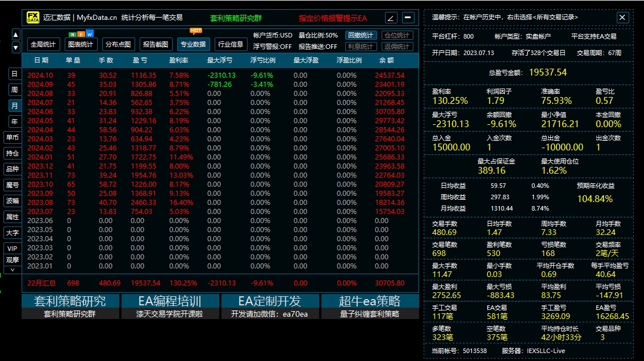Click the 报告截图 button

pos(155,44)
